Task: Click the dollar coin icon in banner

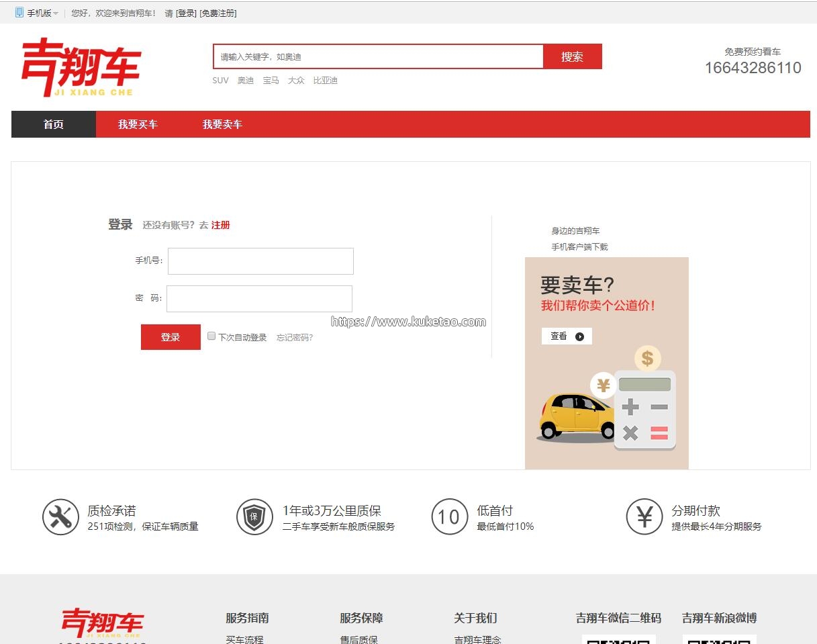Action: pyautogui.click(x=647, y=358)
